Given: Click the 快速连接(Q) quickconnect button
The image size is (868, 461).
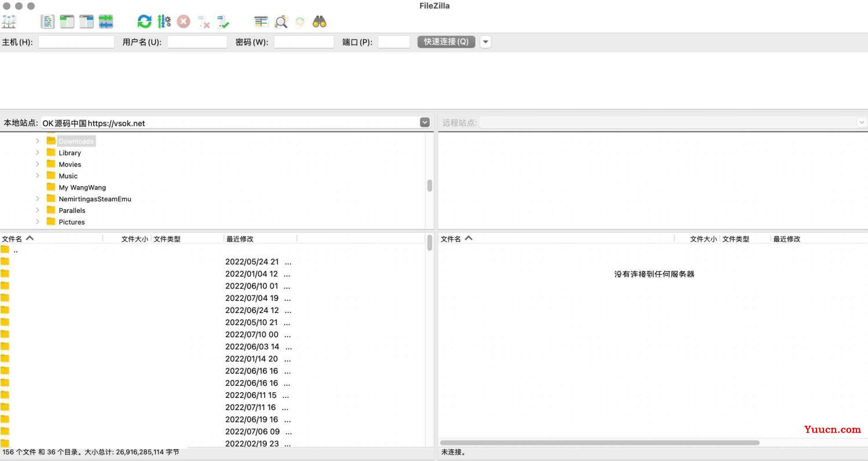Looking at the screenshot, I should point(446,42).
